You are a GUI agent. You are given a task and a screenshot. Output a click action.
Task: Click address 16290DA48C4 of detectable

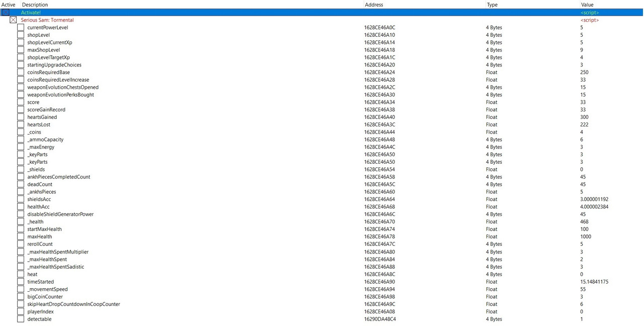380,319
